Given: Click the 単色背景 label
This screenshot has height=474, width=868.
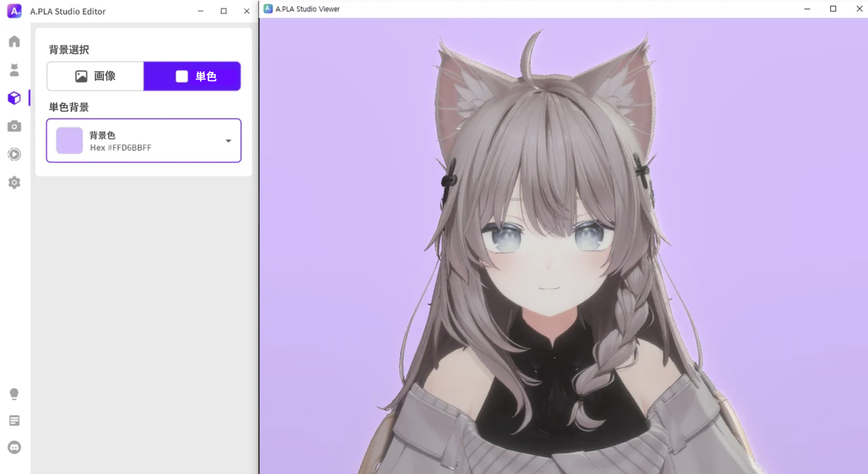Looking at the screenshot, I should click(x=69, y=107).
